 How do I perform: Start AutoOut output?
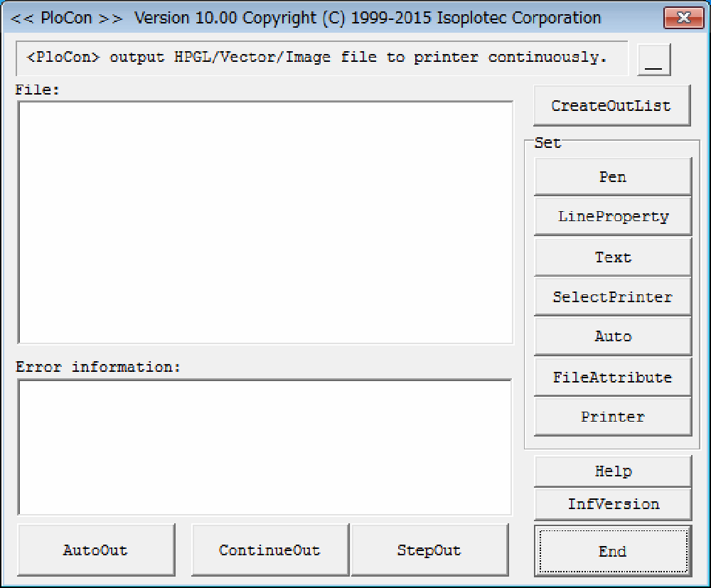pos(96,550)
